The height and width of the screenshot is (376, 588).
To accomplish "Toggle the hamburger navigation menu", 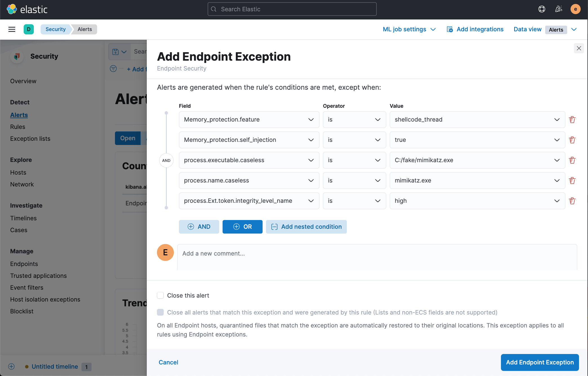I will (x=12, y=29).
